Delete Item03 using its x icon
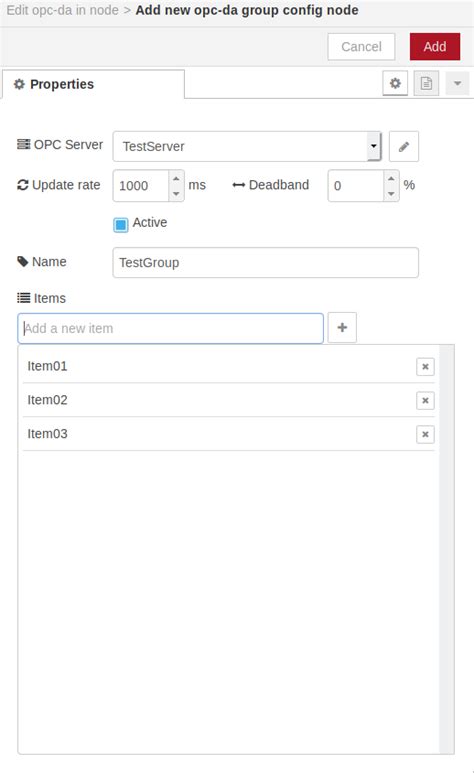 pyautogui.click(x=425, y=434)
